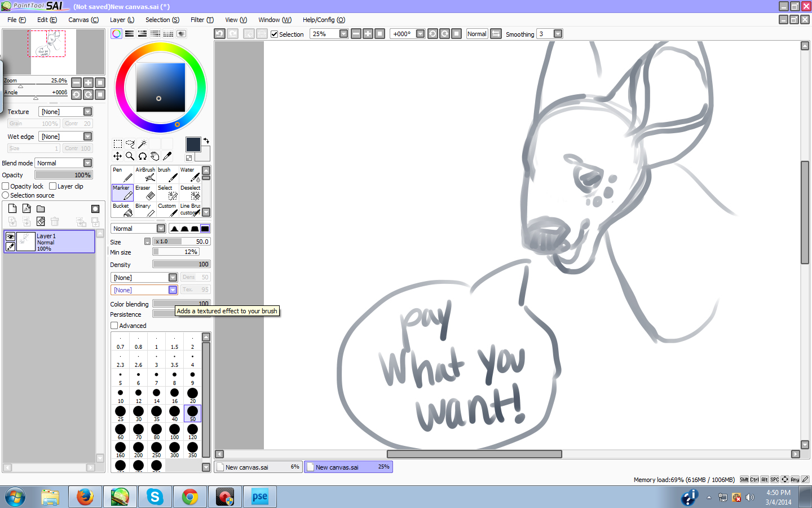Select the Pen tool

pyautogui.click(x=122, y=174)
